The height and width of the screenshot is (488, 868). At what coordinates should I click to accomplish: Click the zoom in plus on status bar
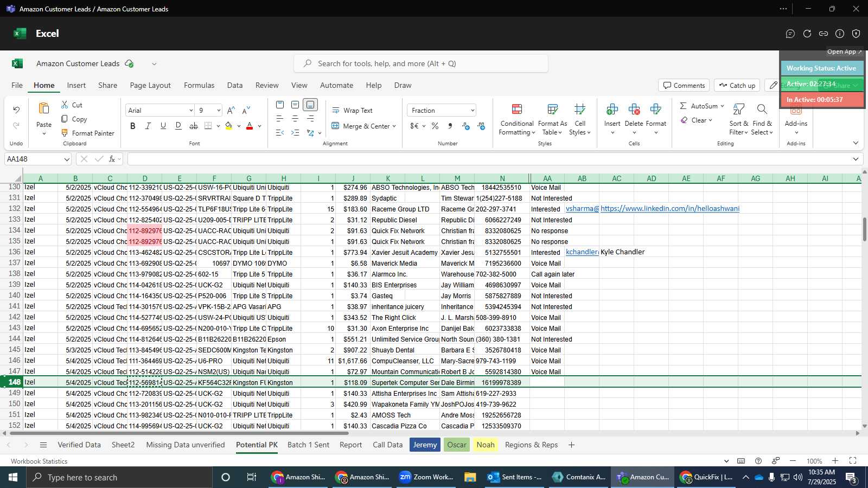[835, 461]
